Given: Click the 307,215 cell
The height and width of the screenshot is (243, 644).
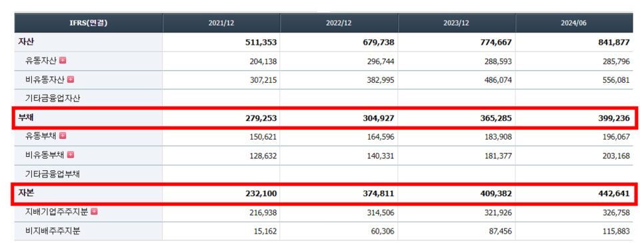Looking at the screenshot, I should (x=263, y=80).
